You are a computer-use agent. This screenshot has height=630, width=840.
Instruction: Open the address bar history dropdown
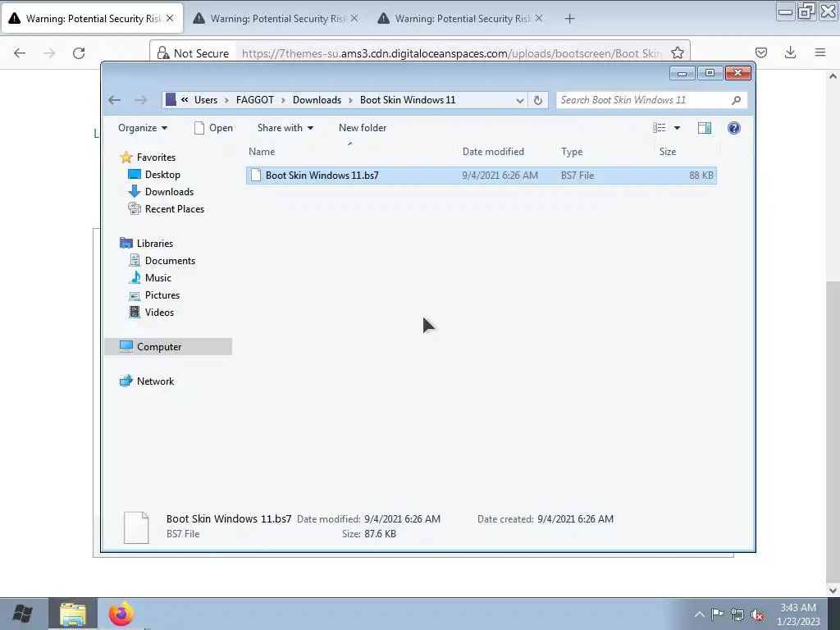tap(519, 100)
